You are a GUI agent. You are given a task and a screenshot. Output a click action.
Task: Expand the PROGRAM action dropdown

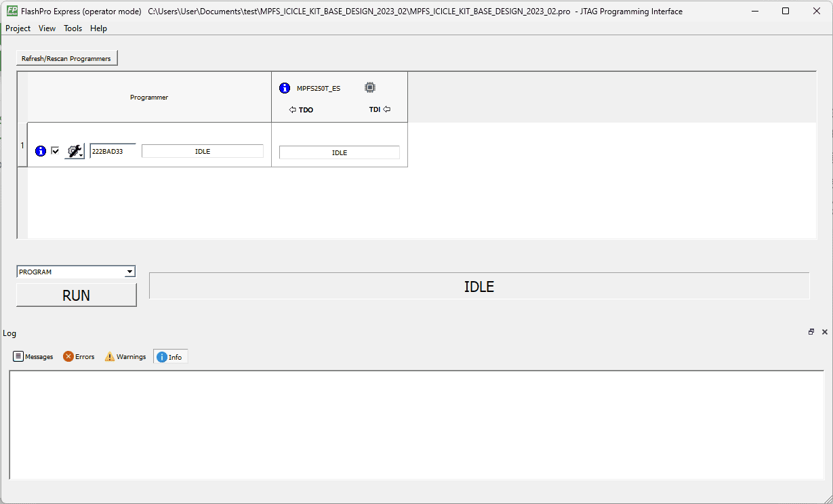tap(129, 272)
